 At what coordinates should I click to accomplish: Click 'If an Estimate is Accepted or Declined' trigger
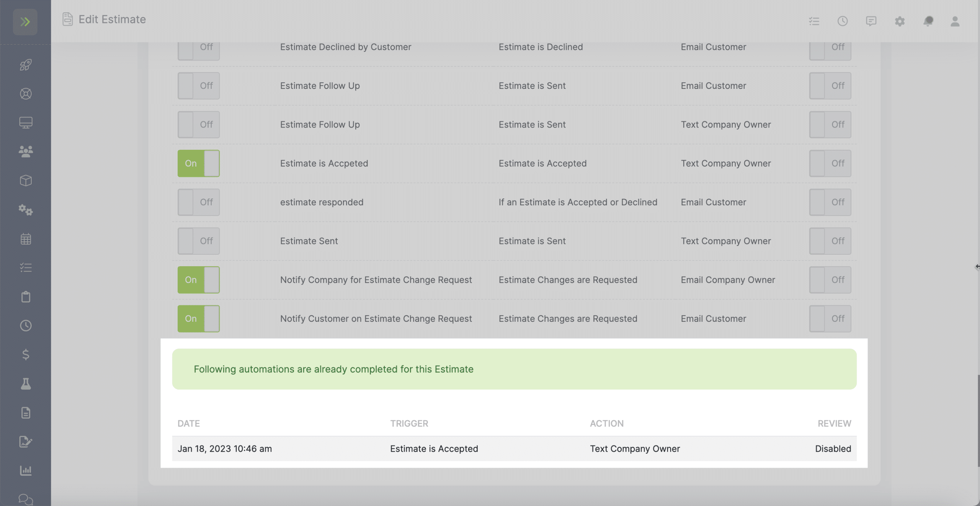pos(578,202)
